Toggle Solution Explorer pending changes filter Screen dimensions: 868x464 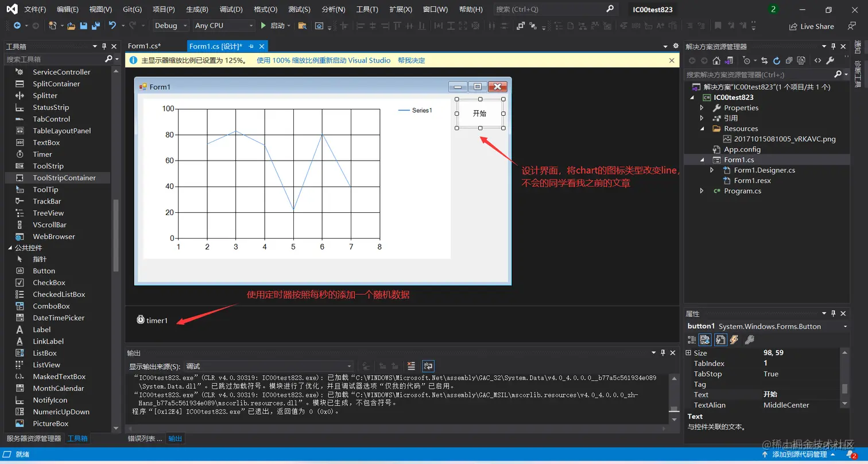(747, 60)
